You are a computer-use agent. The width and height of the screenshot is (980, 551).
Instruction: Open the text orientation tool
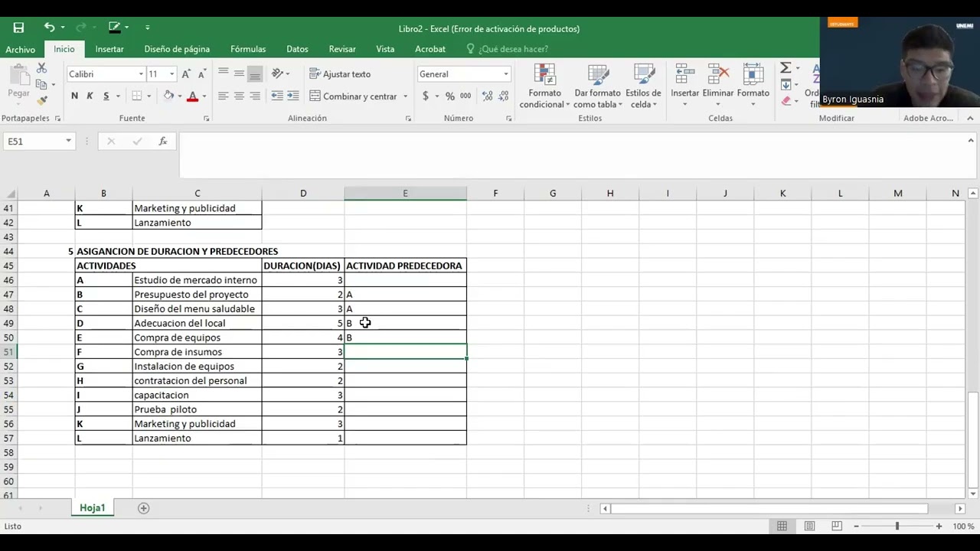point(278,73)
